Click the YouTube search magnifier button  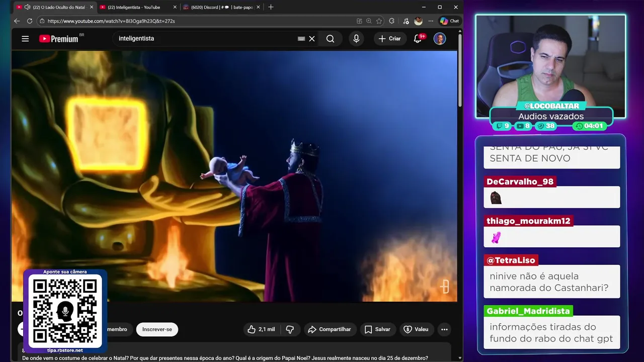click(330, 39)
